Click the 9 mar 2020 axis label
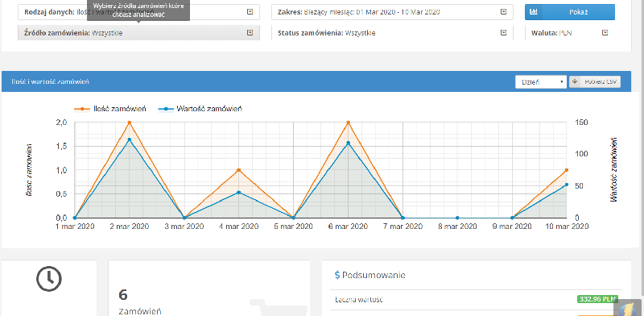Viewport: 644px width, 316px height. (512, 227)
